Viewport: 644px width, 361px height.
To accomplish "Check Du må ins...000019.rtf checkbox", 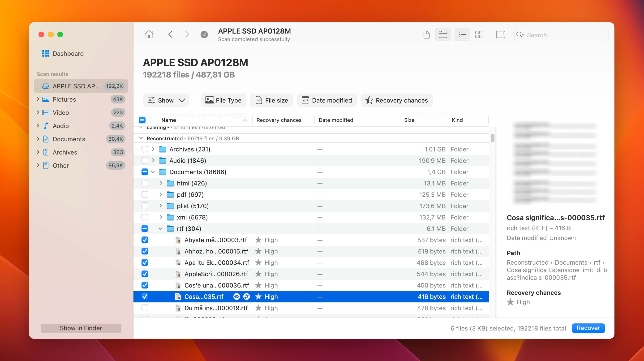I will 145,308.
